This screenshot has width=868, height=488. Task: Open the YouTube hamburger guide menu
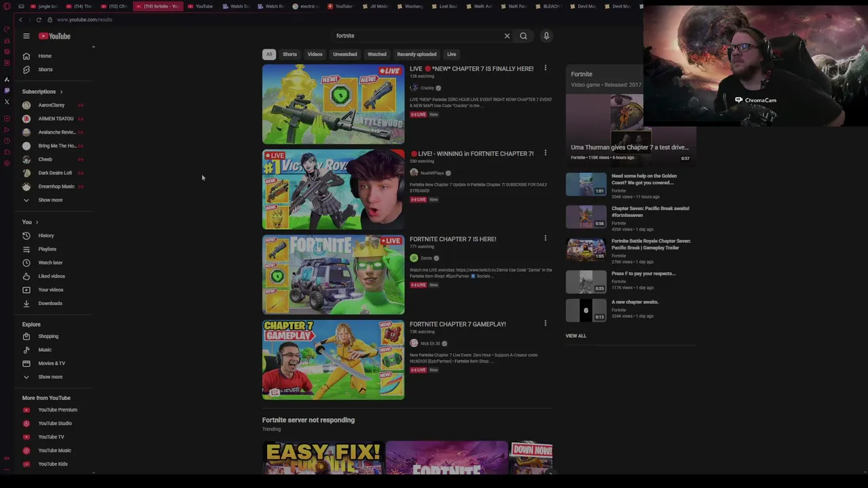pyautogui.click(x=26, y=36)
